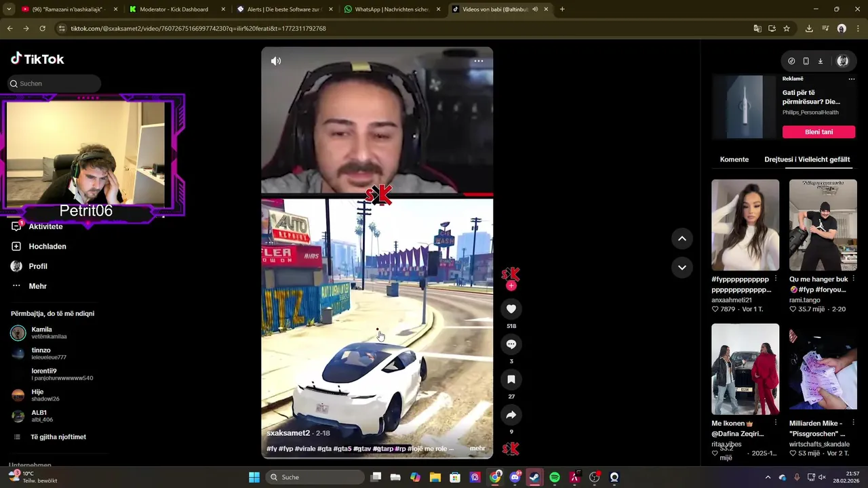Open options for 'Me Ikonen' card
This screenshot has height=488, width=868.
click(x=776, y=423)
